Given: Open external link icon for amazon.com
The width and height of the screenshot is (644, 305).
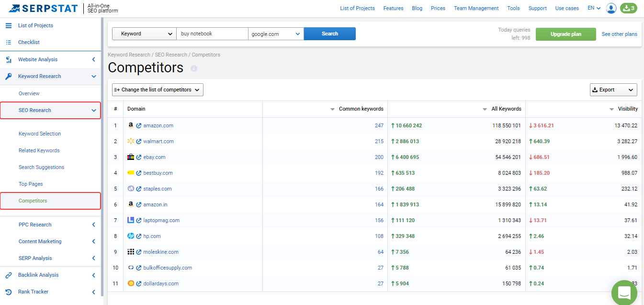Looking at the screenshot, I should click(x=139, y=125).
